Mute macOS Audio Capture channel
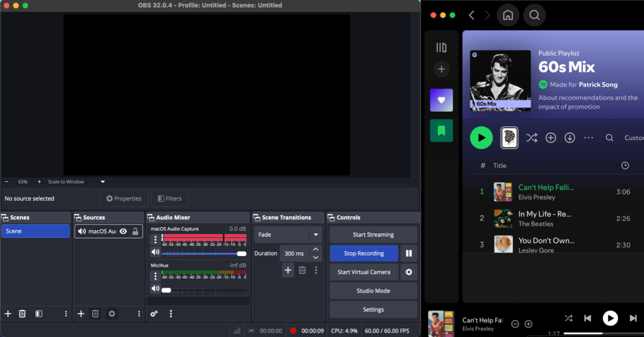Image resolution: width=644 pixels, height=337 pixels. point(155,252)
